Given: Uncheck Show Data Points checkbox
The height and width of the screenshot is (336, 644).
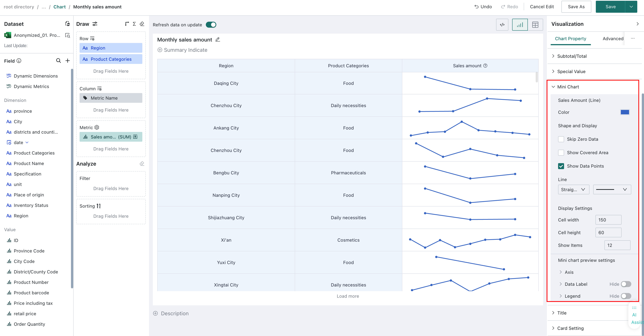Looking at the screenshot, I should [x=561, y=166].
